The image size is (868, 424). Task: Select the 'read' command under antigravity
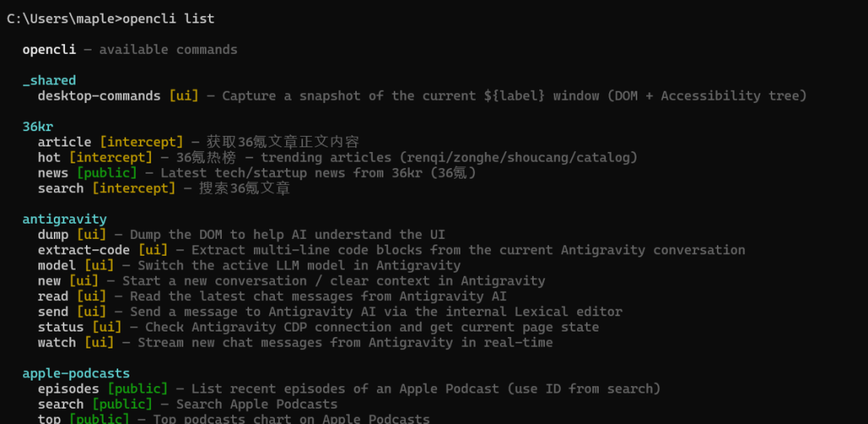53,296
